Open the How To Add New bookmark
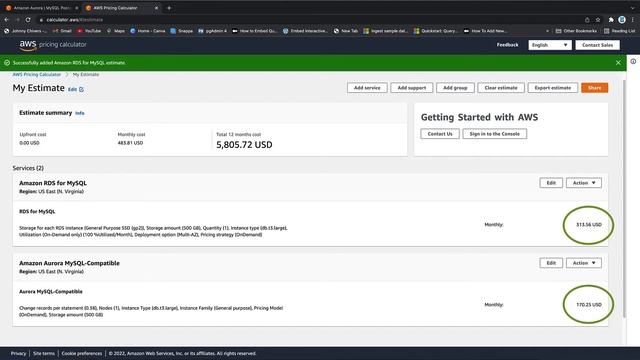 click(485, 31)
